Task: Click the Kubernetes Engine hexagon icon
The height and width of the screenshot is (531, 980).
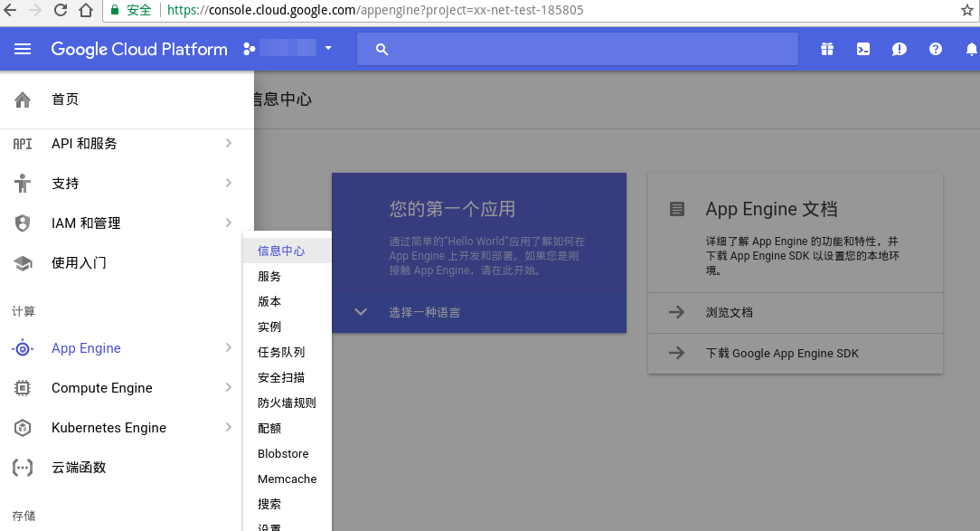Action: click(23, 428)
